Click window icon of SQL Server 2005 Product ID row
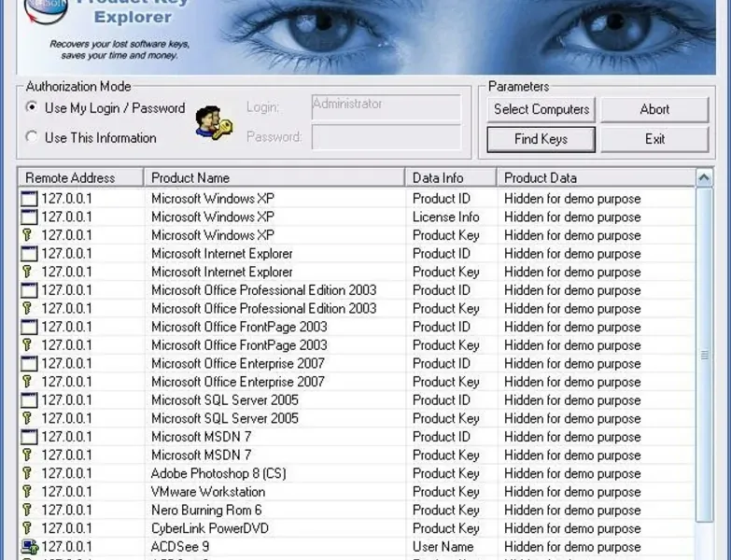The image size is (731, 560). (x=29, y=400)
